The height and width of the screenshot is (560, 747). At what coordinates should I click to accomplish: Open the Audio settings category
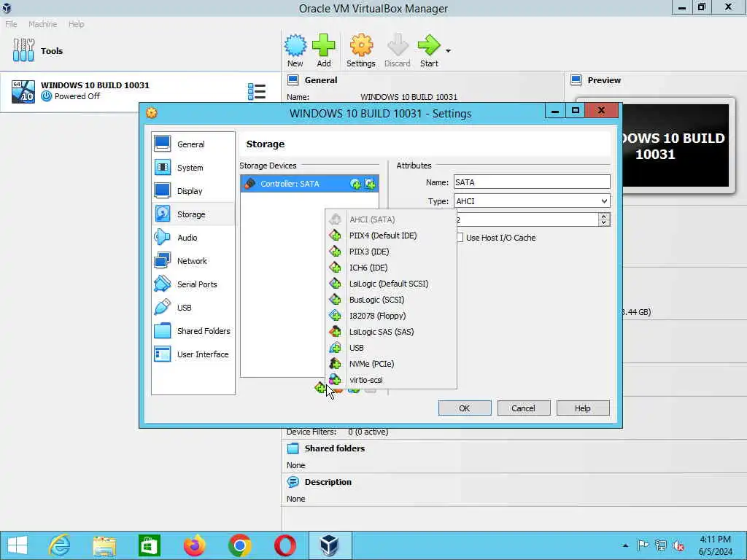pos(193,238)
